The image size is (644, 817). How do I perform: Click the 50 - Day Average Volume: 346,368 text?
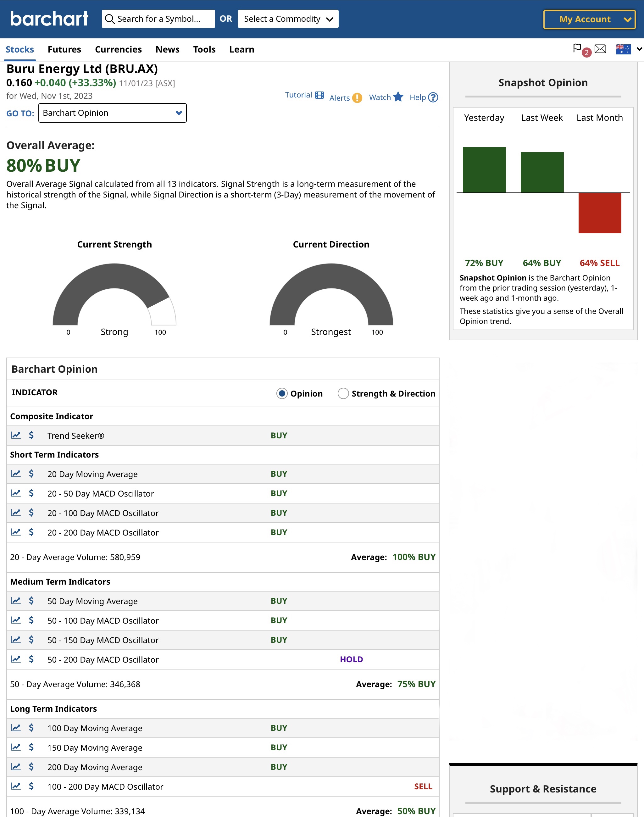pos(75,684)
